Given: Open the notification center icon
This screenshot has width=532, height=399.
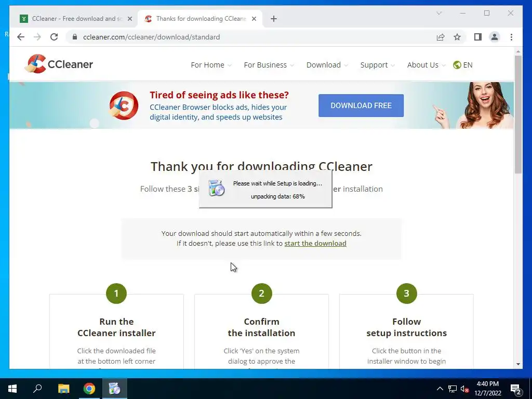Looking at the screenshot, I should (516, 389).
